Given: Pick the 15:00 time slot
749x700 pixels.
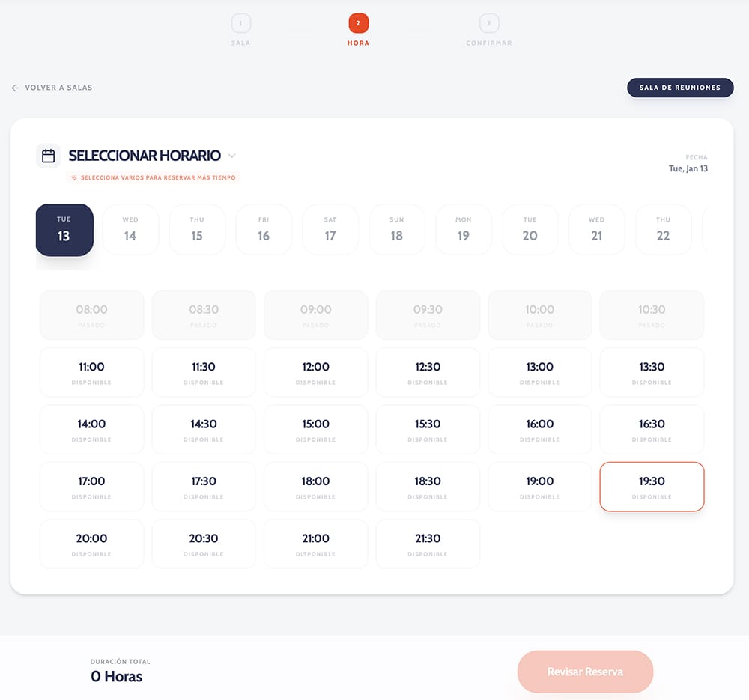Looking at the screenshot, I should pos(316,429).
